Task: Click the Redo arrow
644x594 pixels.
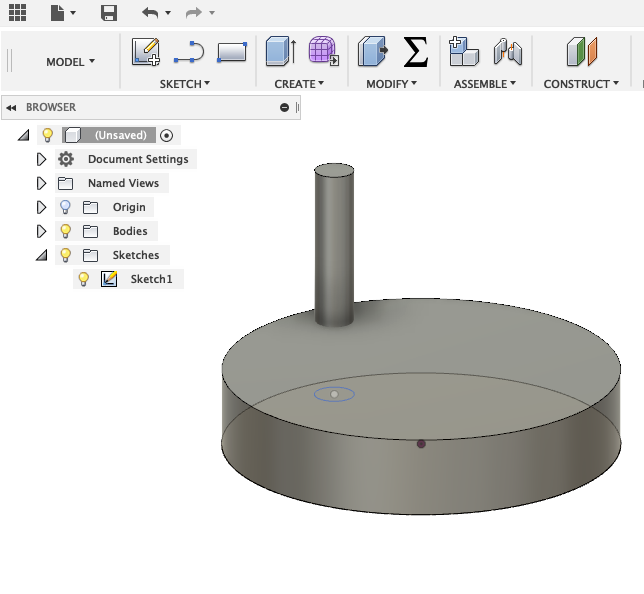Action: click(x=193, y=13)
